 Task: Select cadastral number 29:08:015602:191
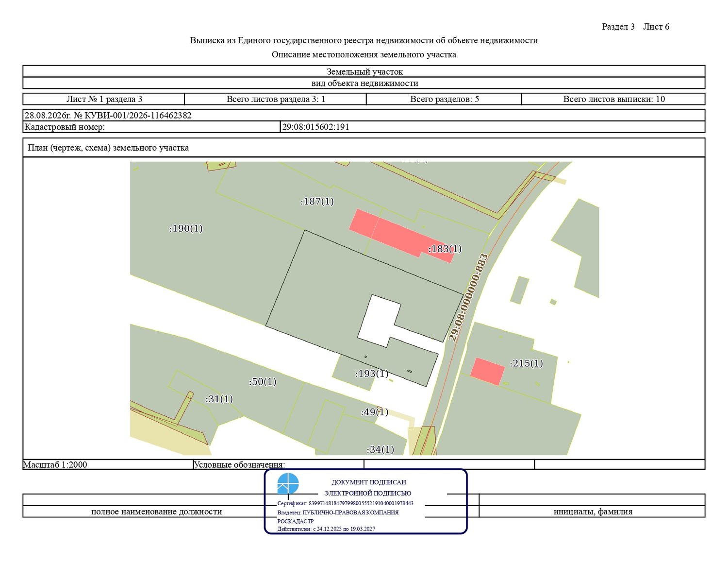click(316, 127)
